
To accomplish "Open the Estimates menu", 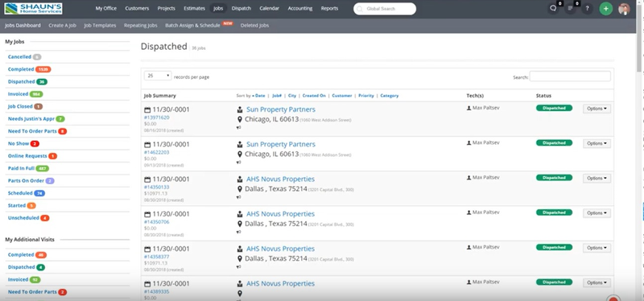I will coord(195,8).
